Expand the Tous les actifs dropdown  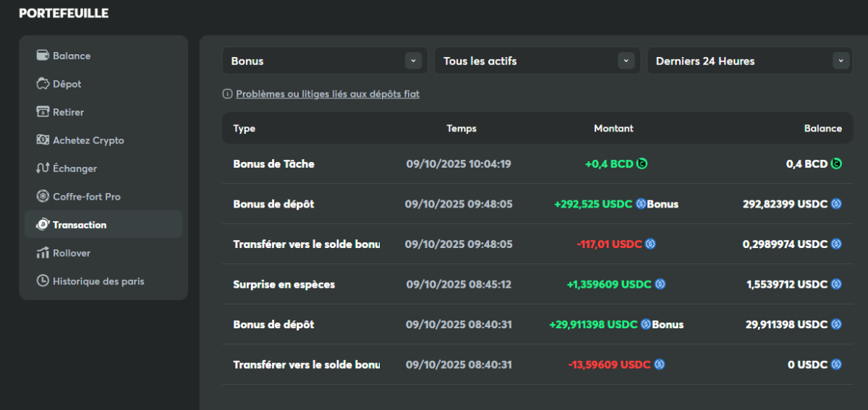[x=537, y=61]
